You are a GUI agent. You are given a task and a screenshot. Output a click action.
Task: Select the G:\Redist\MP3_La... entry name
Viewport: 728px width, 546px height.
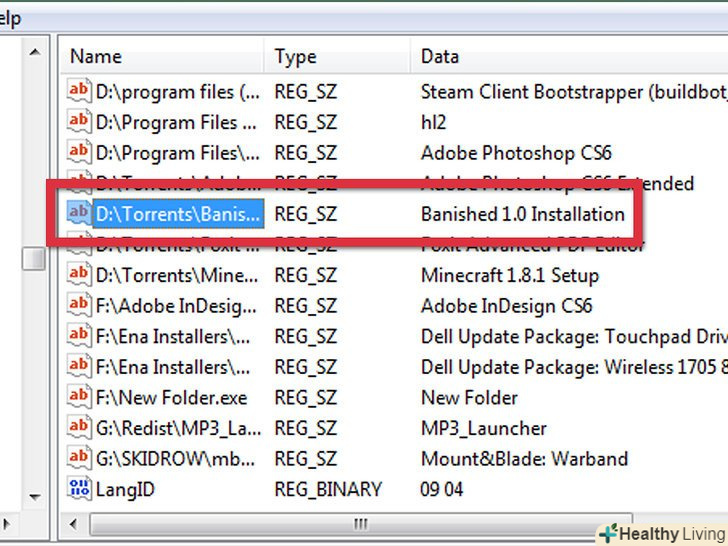pyautogui.click(x=178, y=429)
